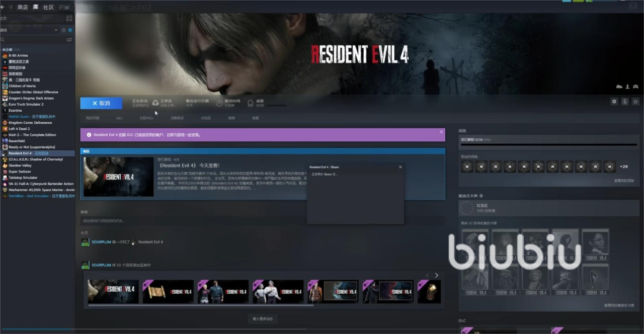Screen dimensions: 644x334
Task: Click the blue 取消 cancel button
Action: click(x=101, y=103)
